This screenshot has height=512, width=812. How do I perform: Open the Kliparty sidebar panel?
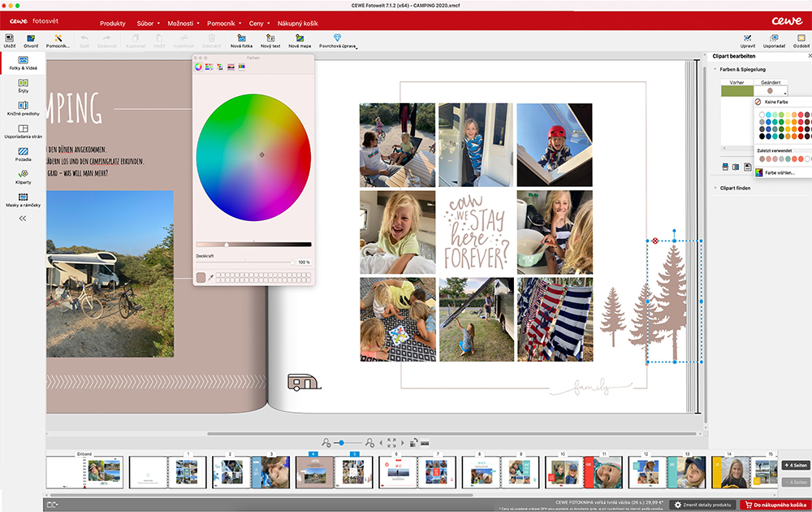pyautogui.click(x=24, y=176)
